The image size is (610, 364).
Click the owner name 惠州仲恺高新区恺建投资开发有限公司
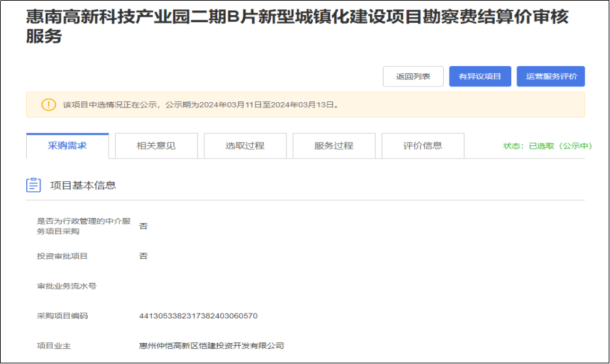[211, 345]
